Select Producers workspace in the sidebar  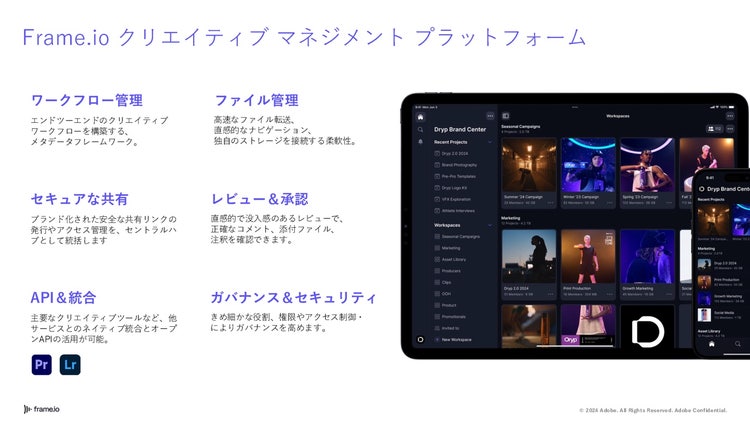[448, 271]
